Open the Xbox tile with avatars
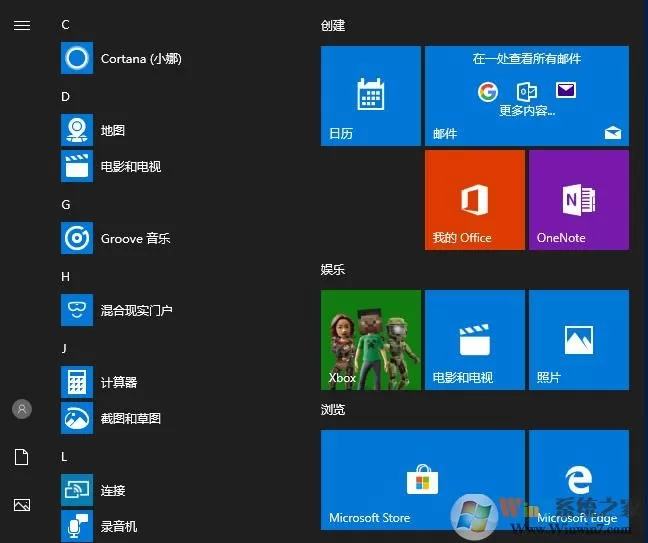Viewport: 648px width, 543px height. tap(371, 340)
